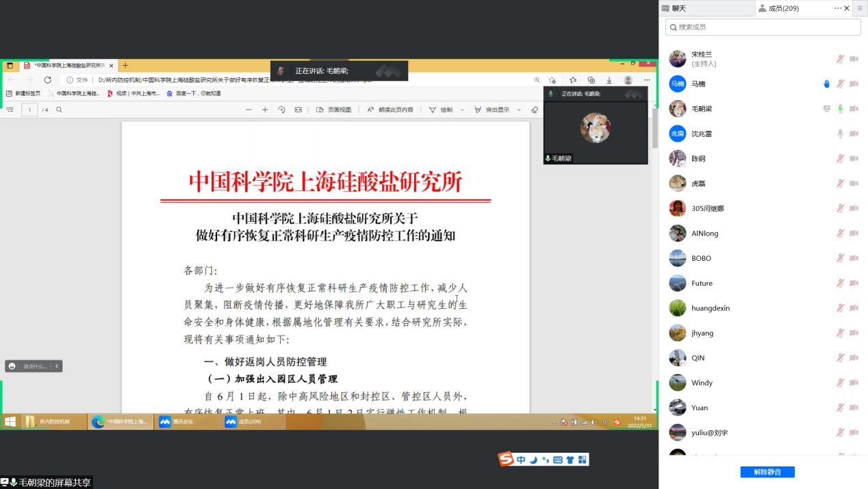Switch to the 聊天 chat tab
Screen dimensions: 868x489
tap(678, 8)
